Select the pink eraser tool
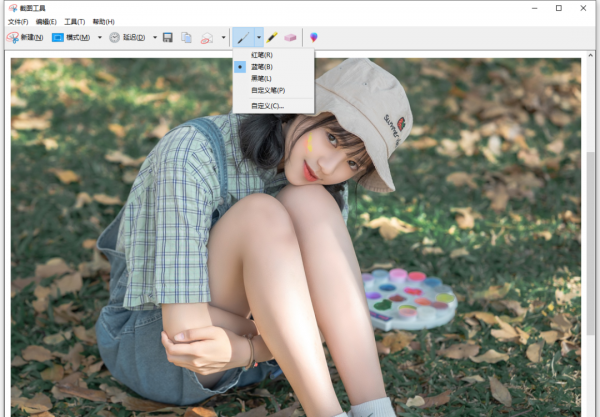The image size is (600, 417). click(x=290, y=37)
